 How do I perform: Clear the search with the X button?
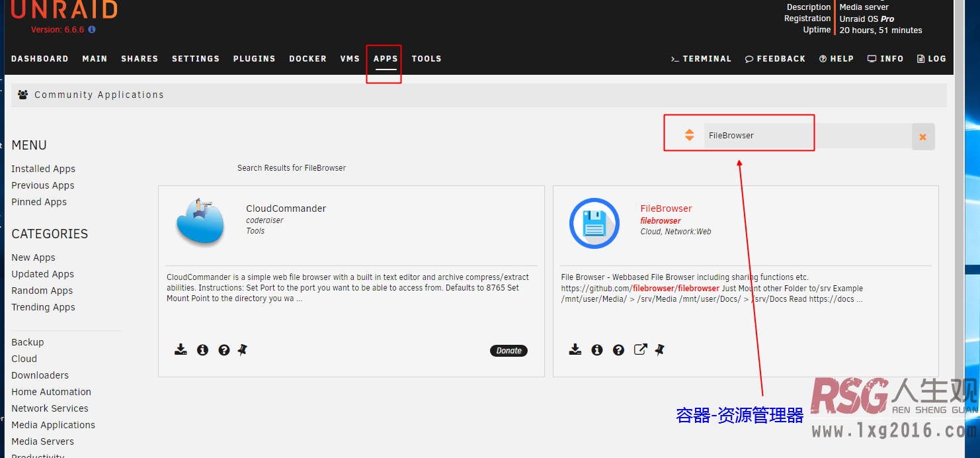[923, 136]
